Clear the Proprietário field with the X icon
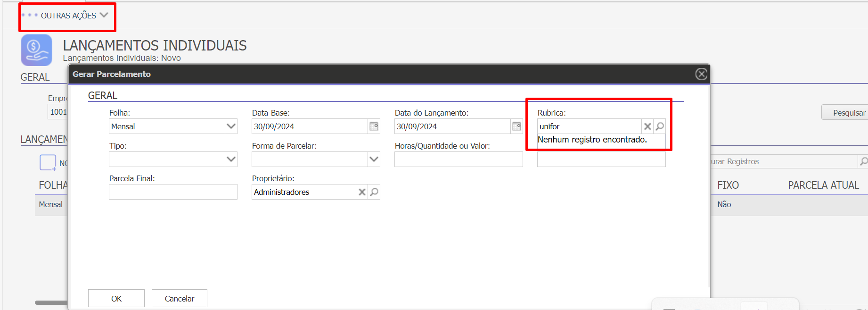This screenshot has height=310, width=868. point(362,192)
